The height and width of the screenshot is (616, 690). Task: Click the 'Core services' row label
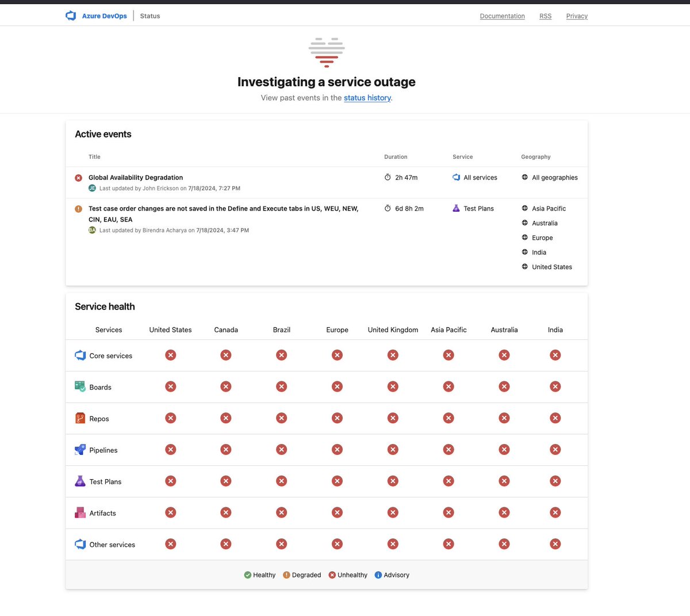[111, 356]
